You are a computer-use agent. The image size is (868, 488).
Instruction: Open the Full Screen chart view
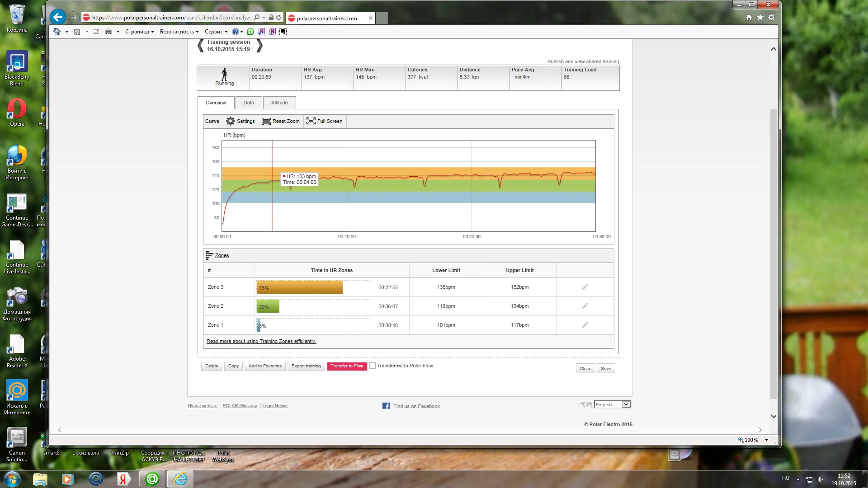point(324,121)
